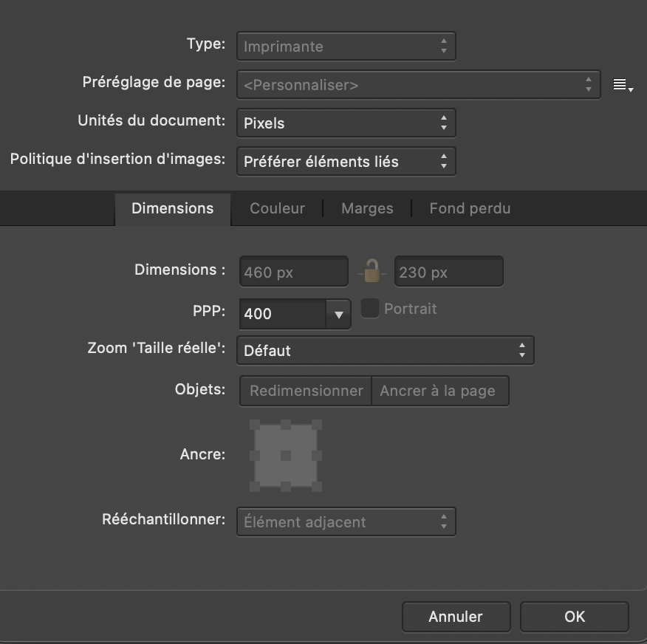Viewport: 647px width, 644px height.
Task: Toggle the dimensions aspect ratio lock
Action: tap(372, 271)
